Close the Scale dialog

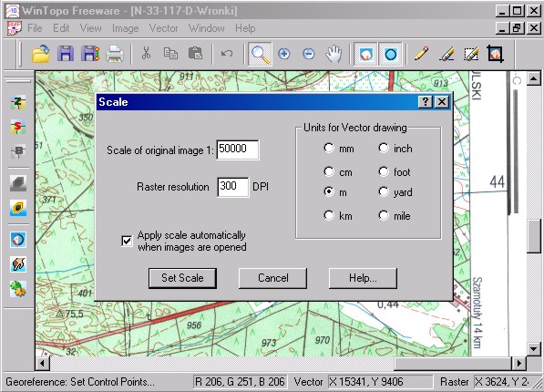pos(442,102)
